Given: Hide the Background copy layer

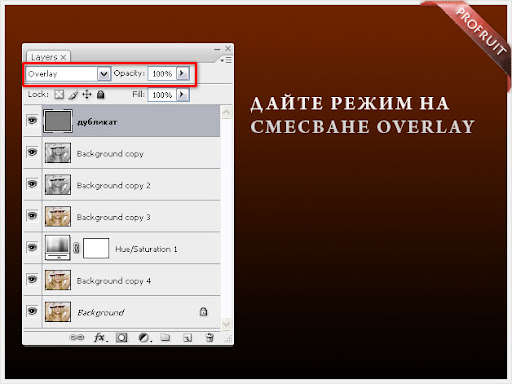Looking at the screenshot, I should (32, 152).
